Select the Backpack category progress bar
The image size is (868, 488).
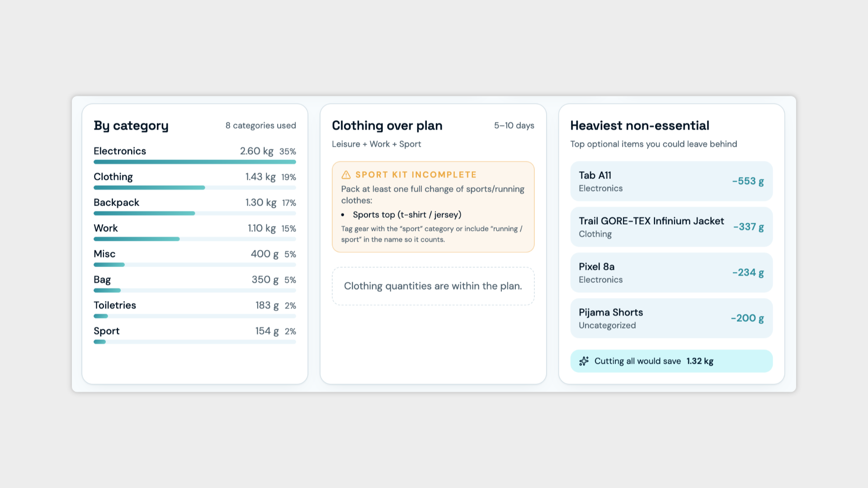tap(195, 213)
